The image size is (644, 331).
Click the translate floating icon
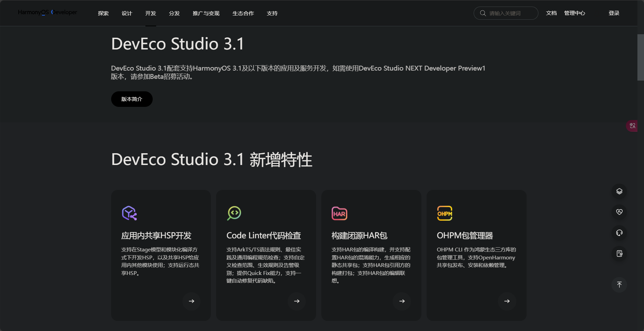[632, 126]
